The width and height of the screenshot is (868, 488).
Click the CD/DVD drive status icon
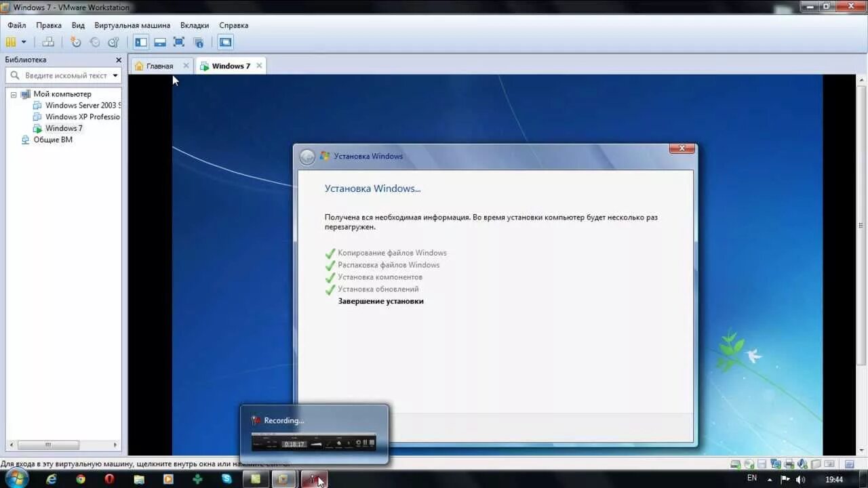[749, 464]
